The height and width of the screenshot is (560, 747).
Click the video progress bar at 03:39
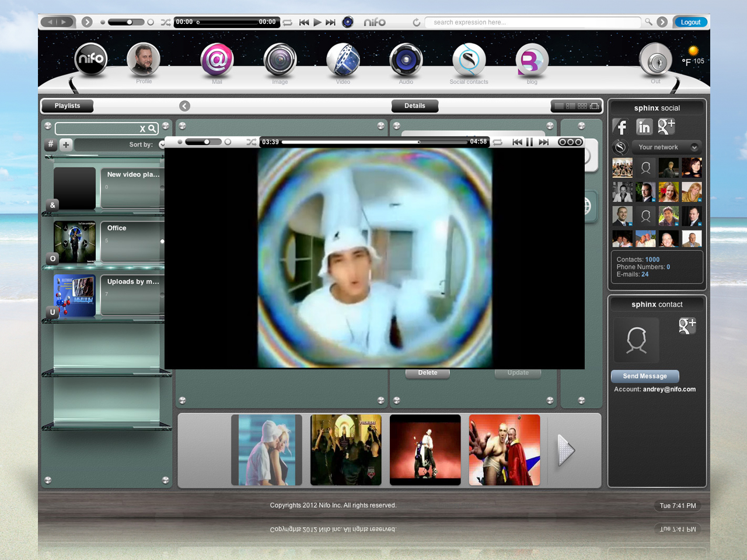click(418, 142)
